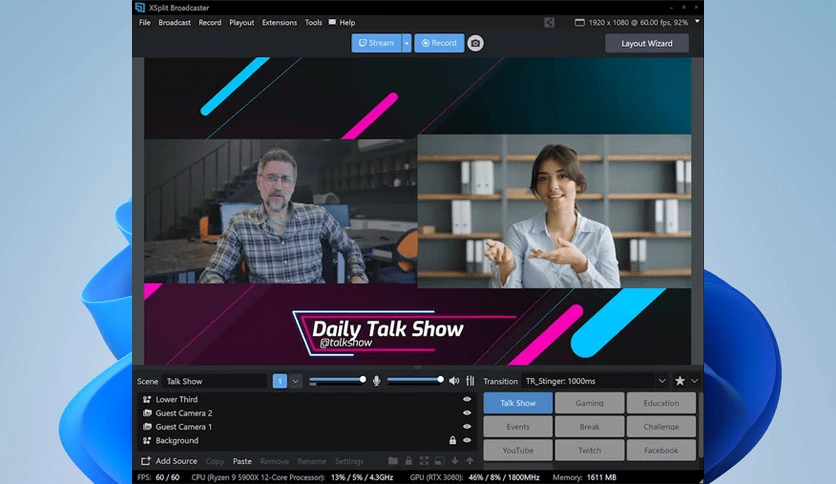Screen dimensions: 836x484
Task: Switch to the Facebook scene
Action: coord(661,450)
